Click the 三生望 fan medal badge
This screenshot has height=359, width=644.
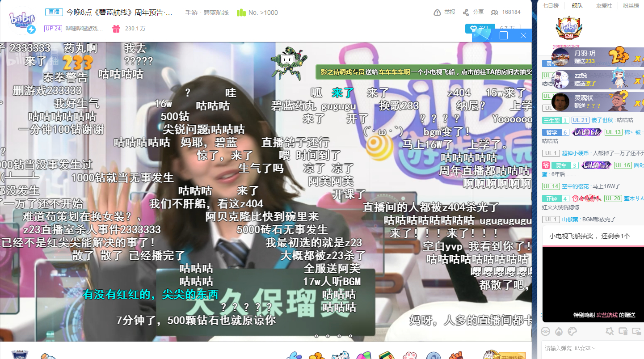556,120
